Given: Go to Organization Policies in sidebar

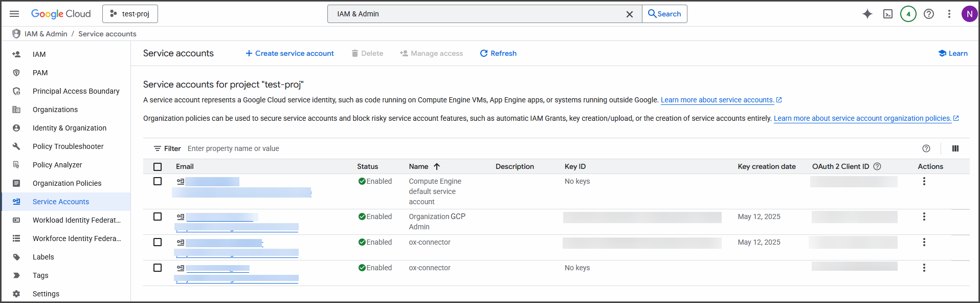Looking at the screenshot, I should 67,183.
